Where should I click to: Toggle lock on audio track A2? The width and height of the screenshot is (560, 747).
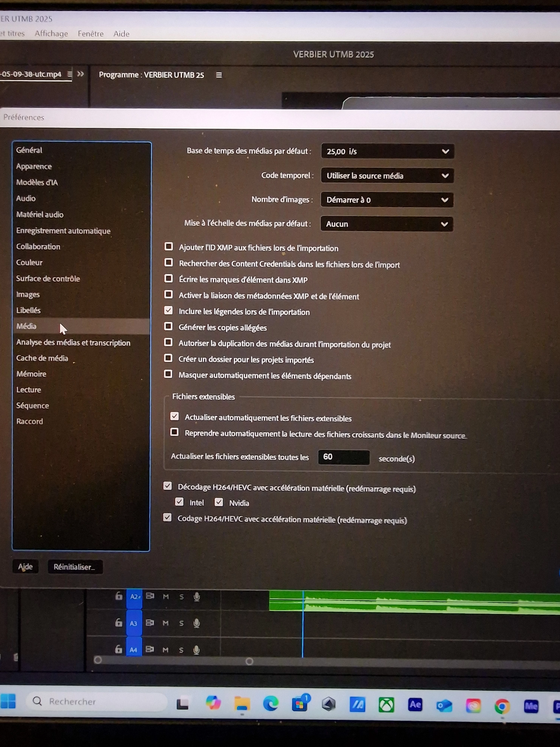click(x=119, y=596)
